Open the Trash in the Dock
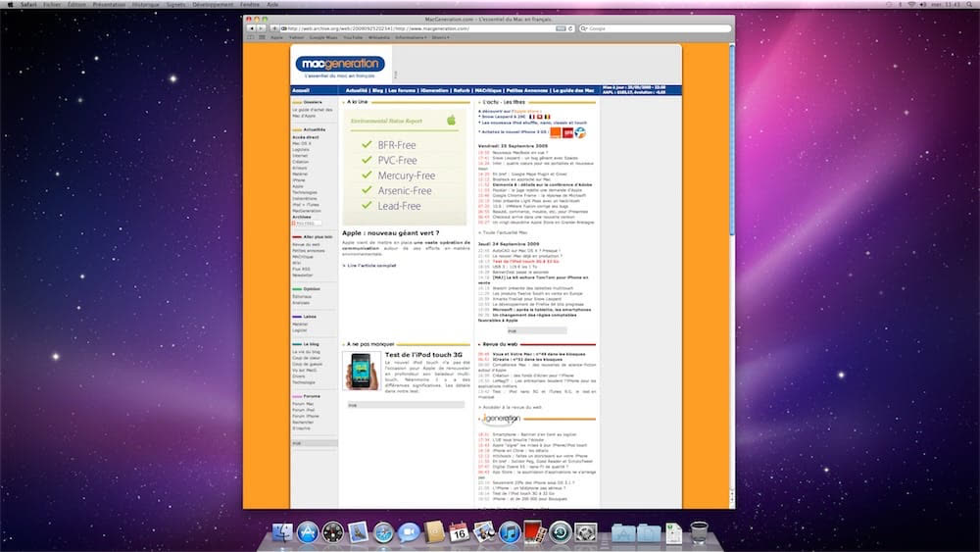The height and width of the screenshot is (552, 980). point(699,532)
